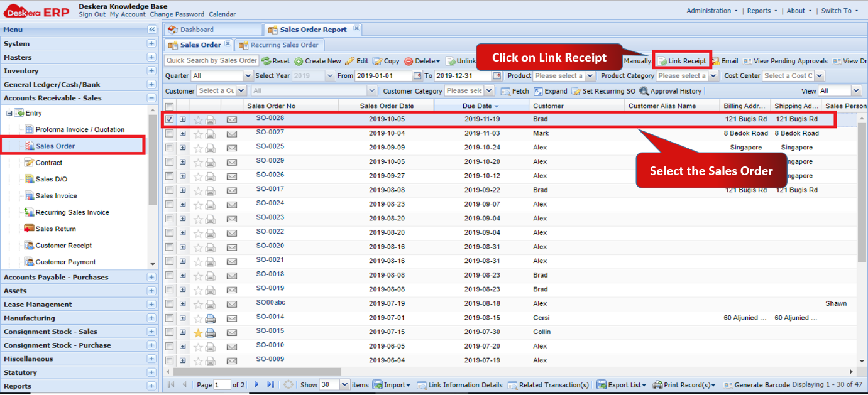This screenshot has height=395, width=868.
Task: Expand the Manufacturing menu section
Action: click(x=151, y=318)
